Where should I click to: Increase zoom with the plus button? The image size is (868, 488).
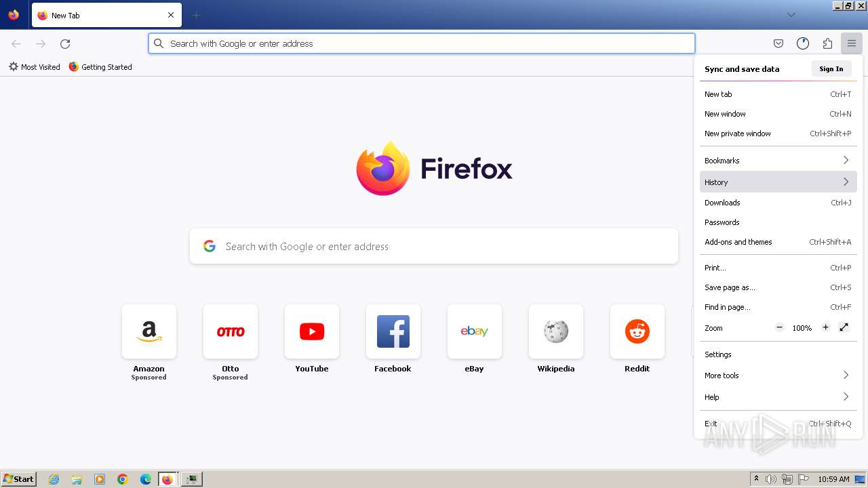(x=825, y=327)
